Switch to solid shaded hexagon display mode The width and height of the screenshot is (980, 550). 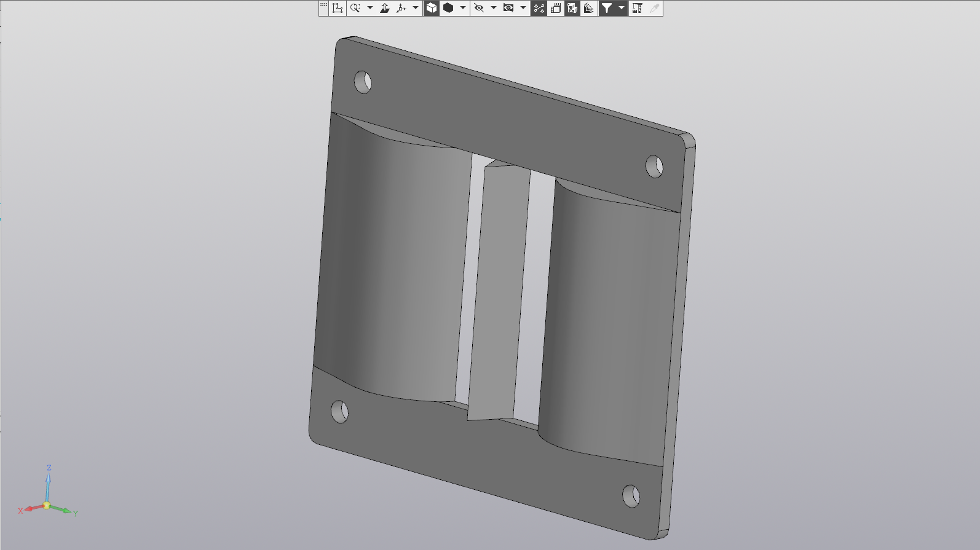448,8
